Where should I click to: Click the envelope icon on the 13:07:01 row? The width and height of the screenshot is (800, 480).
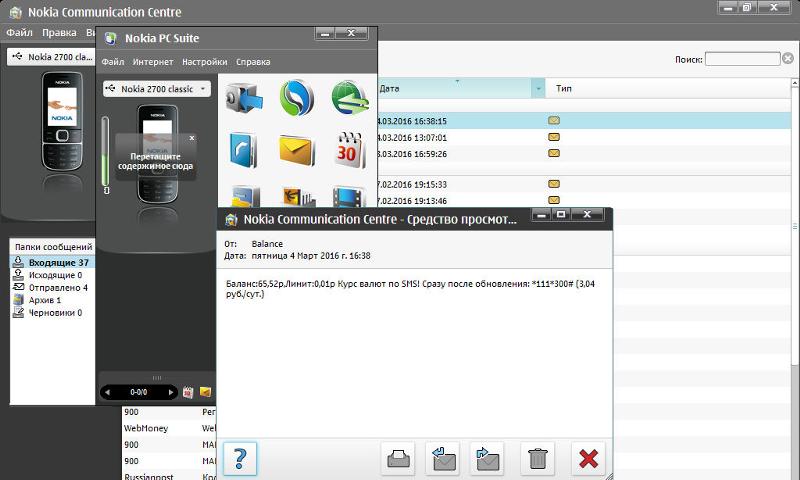[x=554, y=137]
